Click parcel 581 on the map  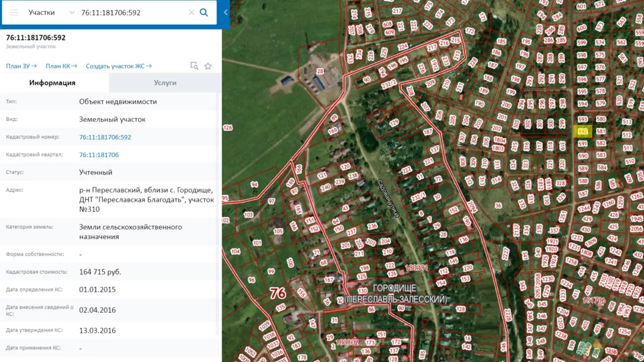click(601, 132)
